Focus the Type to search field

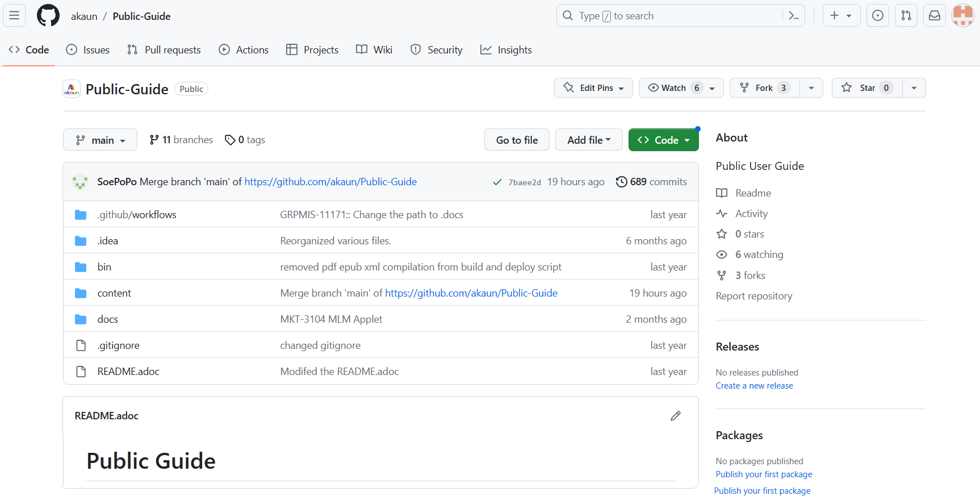[670, 16]
